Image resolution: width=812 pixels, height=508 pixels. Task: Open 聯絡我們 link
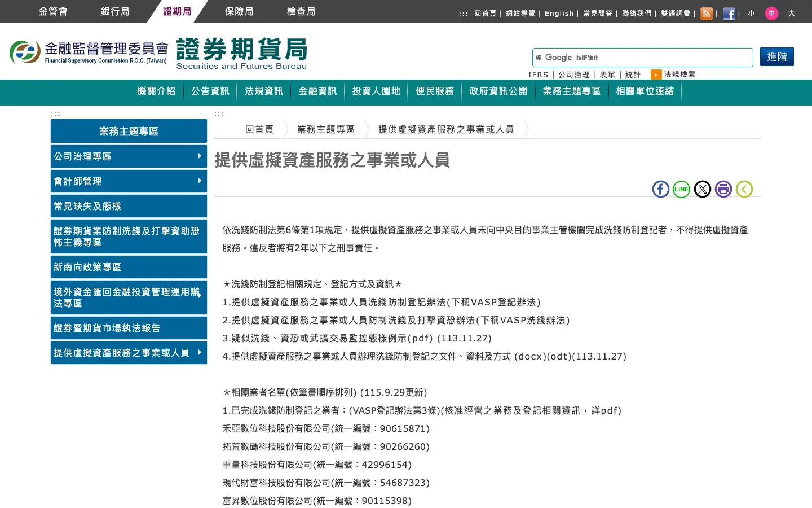tap(637, 14)
